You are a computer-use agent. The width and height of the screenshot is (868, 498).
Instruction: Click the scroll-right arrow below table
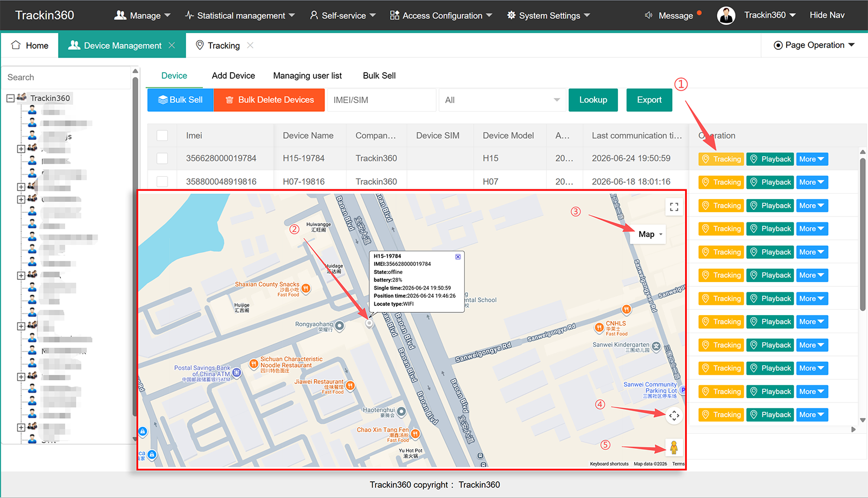click(853, 430)
